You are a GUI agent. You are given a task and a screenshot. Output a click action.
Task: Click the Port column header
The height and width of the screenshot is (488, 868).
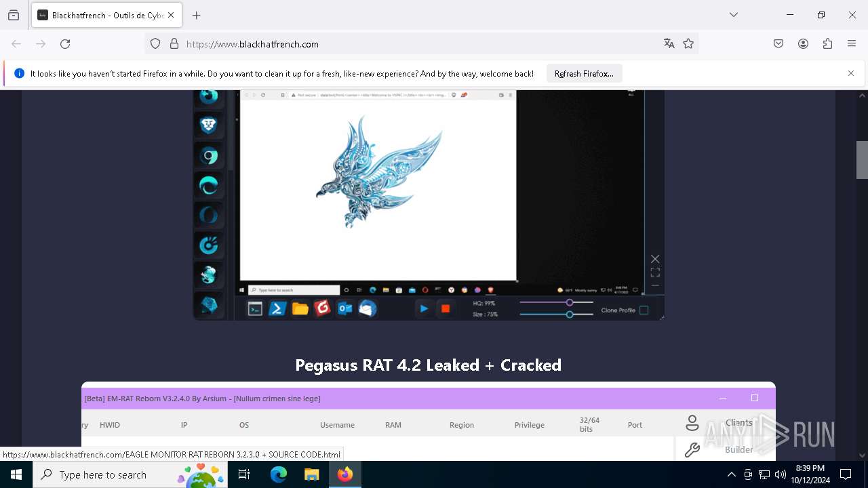(x=635, y=425)
